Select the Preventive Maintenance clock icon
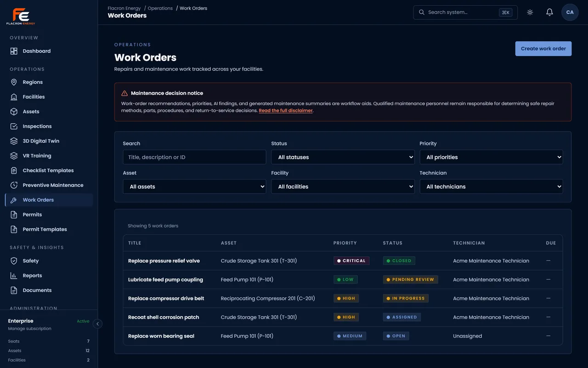 (x=14, y=185)
